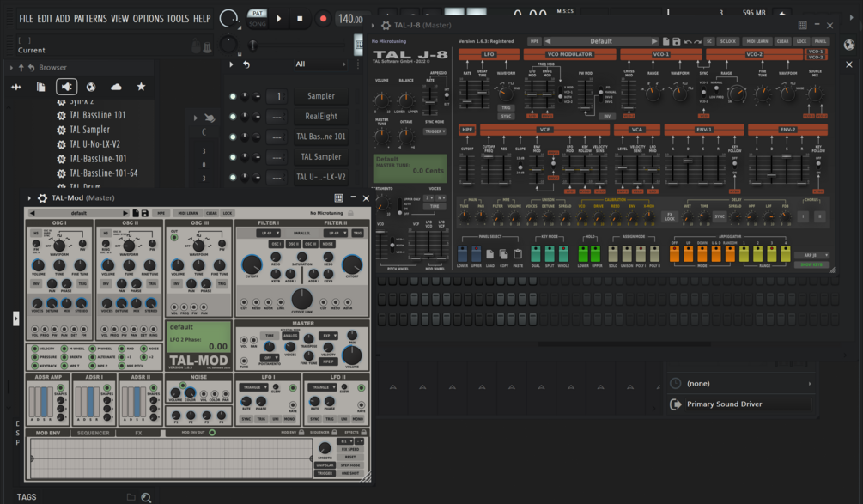Open the files tab in Browser
Viewport: 863px width, 504px height.
(x=40, y=87)
